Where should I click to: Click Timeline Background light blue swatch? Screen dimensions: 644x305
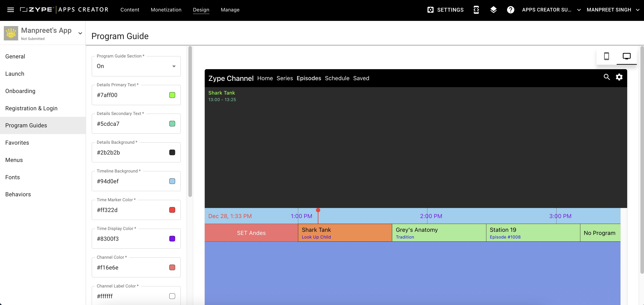pyautogui.click(x=172, y=181)
